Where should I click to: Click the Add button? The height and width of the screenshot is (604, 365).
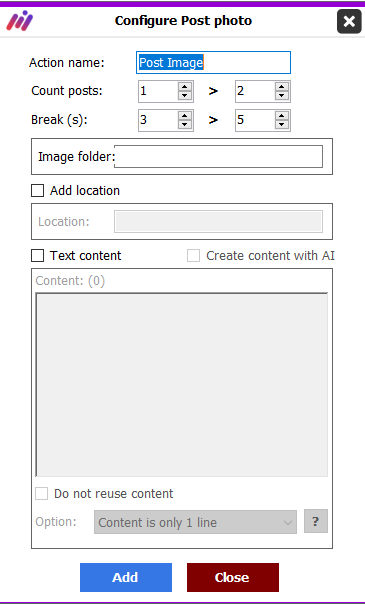pyautogui.click(x=126, y=577)
